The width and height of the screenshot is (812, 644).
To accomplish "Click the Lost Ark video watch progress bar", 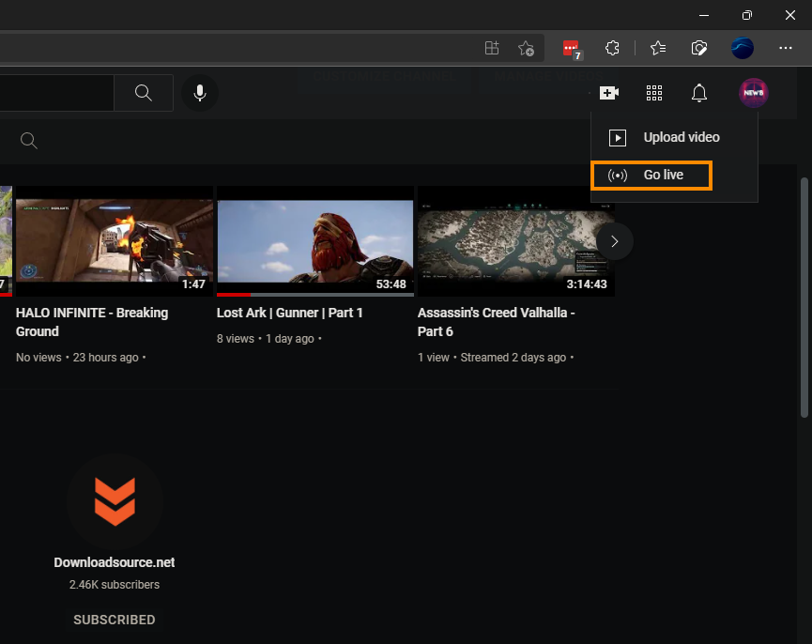I will pyautogui.click(x=314, y=295).
